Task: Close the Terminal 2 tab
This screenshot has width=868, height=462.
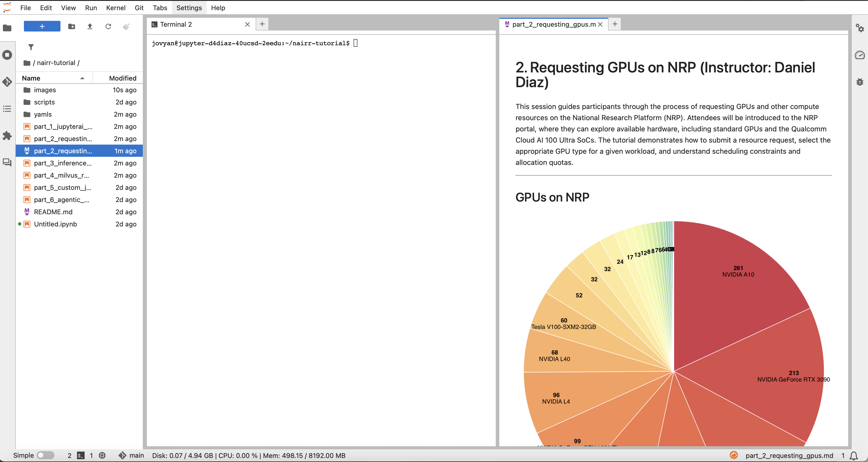Action: coord(247,24)
